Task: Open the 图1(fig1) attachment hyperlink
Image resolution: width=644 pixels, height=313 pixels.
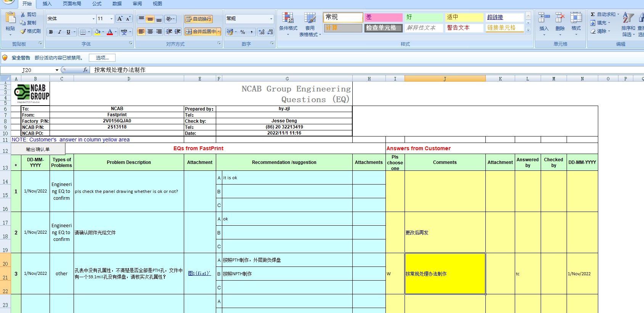Action: pyautogui.click(x=199, y=273)
